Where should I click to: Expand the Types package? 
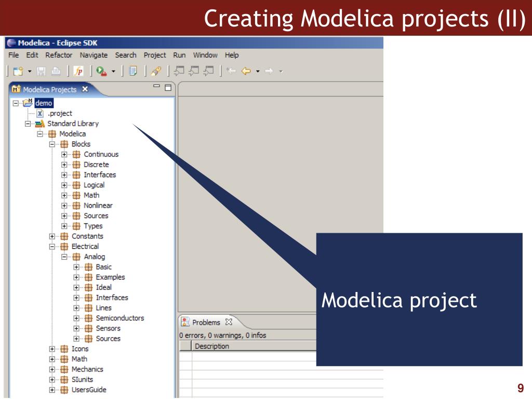point(64,226)
